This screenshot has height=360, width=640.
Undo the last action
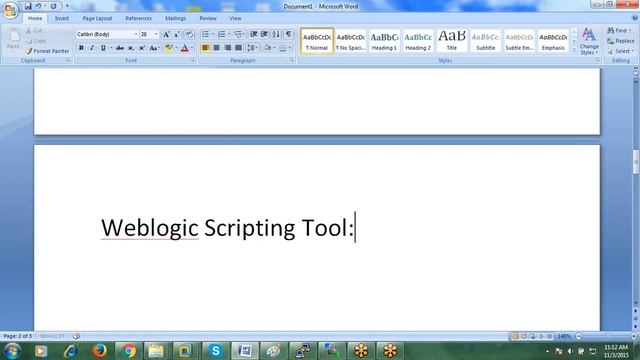click(38, 6)
